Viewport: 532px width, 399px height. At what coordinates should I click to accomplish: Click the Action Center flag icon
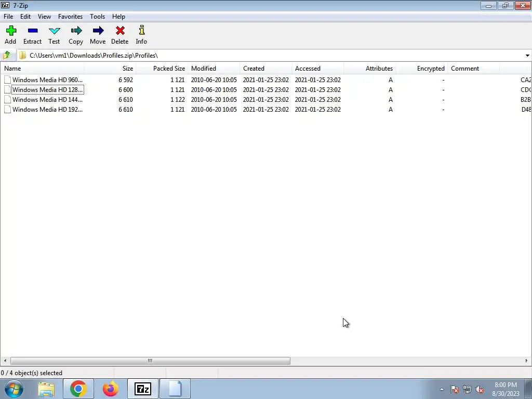tap(455, 389)
